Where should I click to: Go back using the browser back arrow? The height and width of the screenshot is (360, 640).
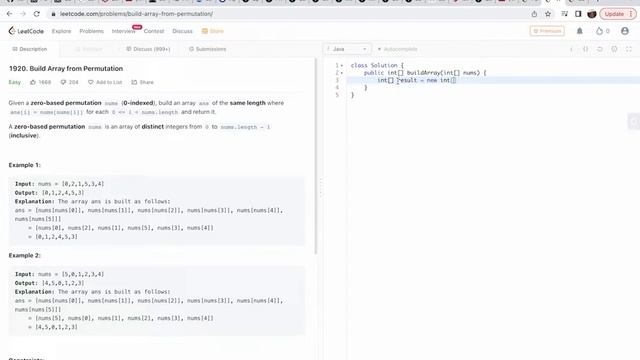pos(9,14)
